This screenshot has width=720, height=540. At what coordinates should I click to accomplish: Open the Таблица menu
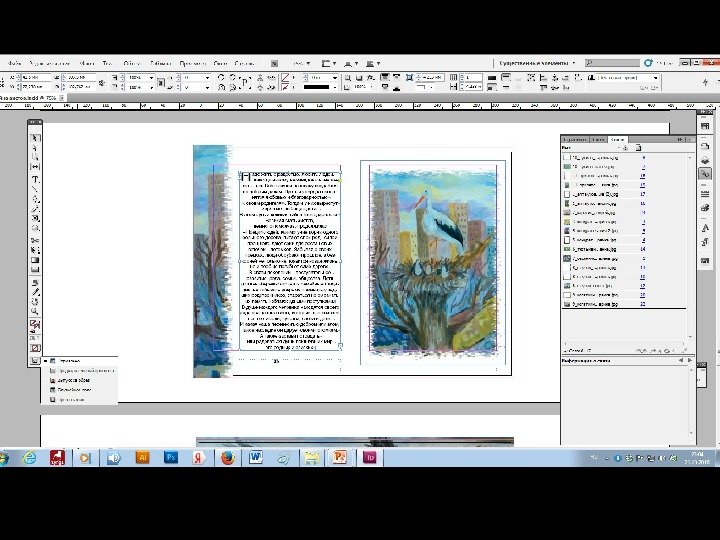(160, 63)
